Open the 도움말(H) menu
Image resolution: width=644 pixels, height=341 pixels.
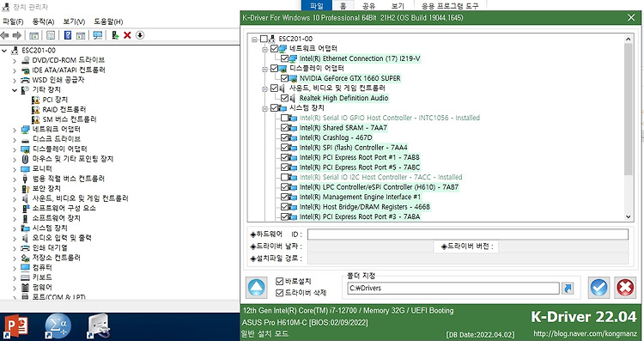[108, 21]
